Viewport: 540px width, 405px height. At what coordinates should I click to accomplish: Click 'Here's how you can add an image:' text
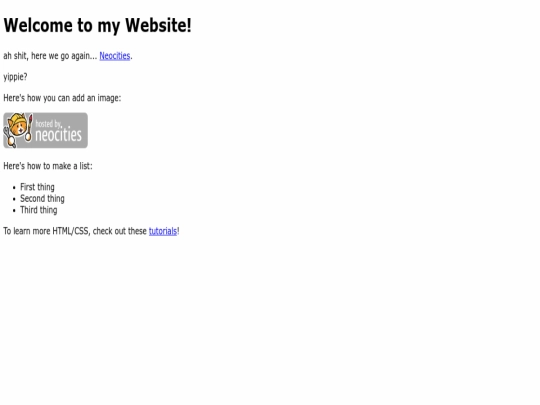pos(62,98)
